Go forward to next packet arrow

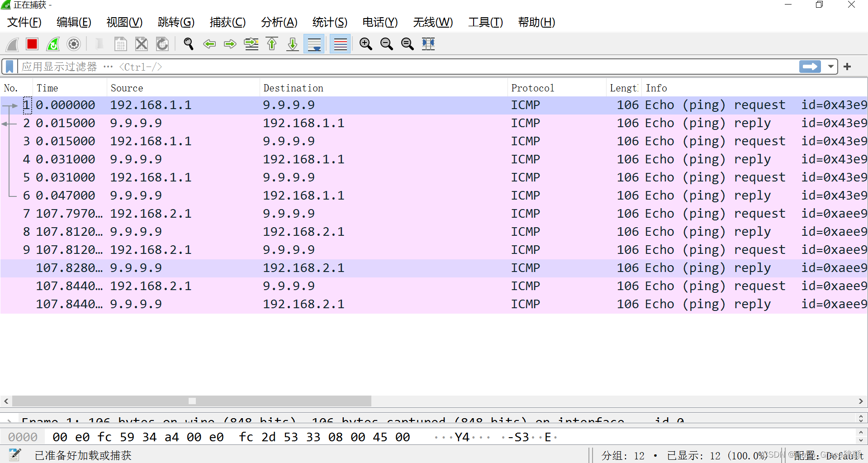tap(230, 44)
